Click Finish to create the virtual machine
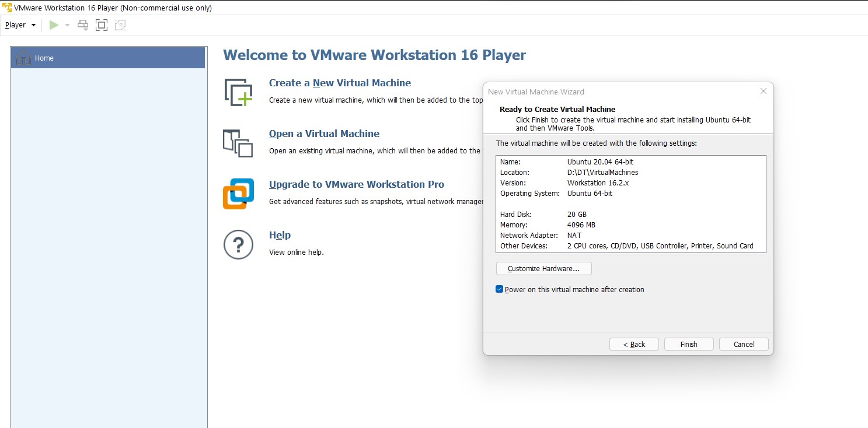Viewport: 868px width, 428px height. tap(689, 344)
